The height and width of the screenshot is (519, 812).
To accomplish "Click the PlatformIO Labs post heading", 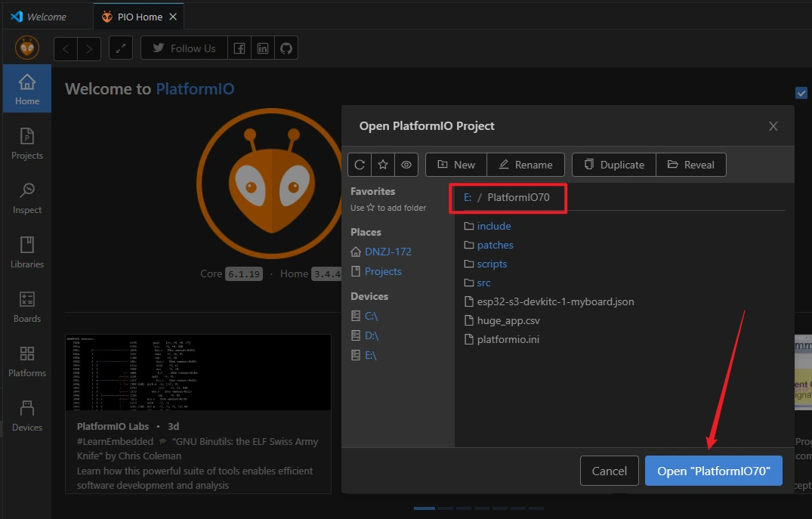I will 113,426.
